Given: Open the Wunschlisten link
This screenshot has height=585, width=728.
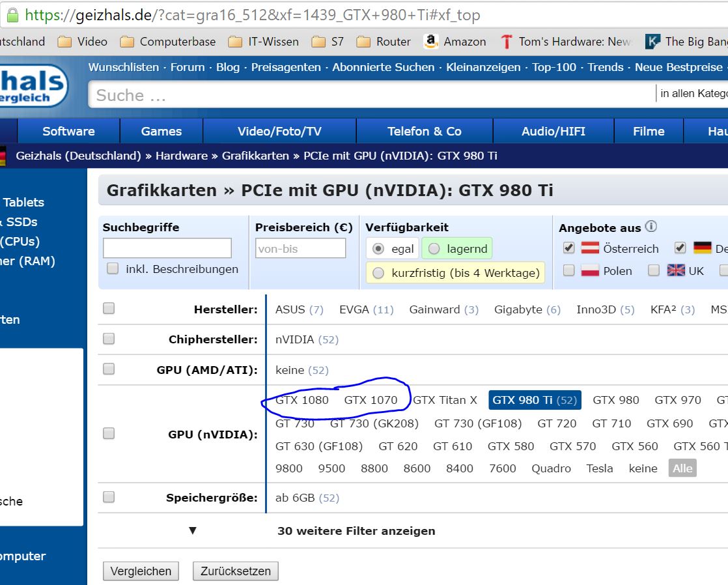Looking at the screenshot, I should [x=124, y=67].
